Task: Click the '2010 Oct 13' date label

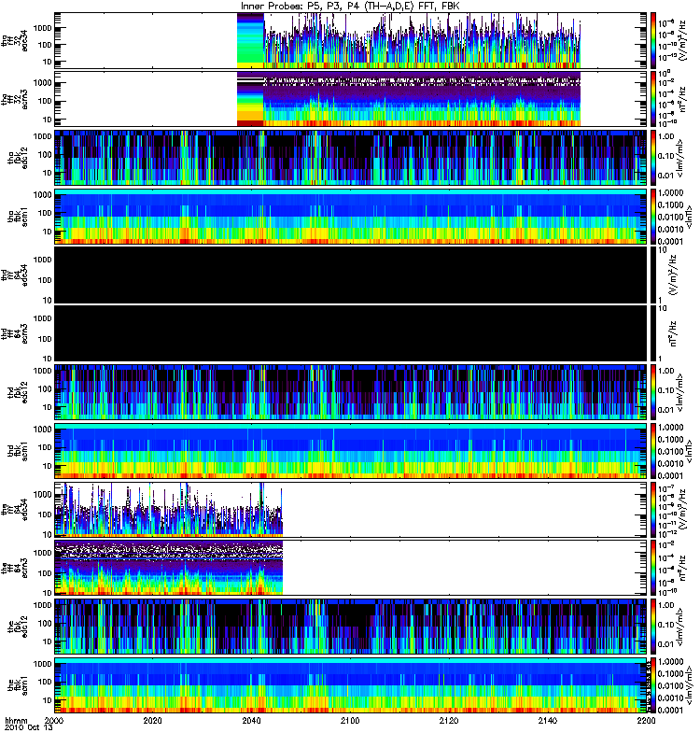Action: point(29,727)
